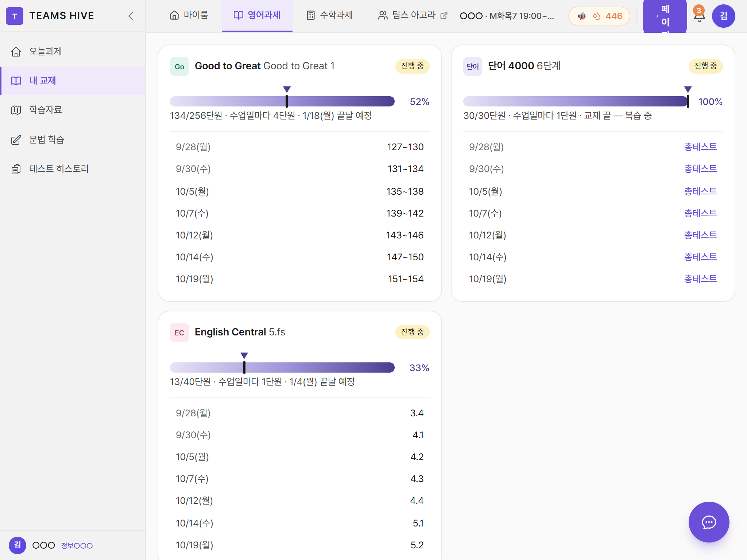747x560 pixels.
Task: Click the 151~154 unit range
Action: (406, 279)
